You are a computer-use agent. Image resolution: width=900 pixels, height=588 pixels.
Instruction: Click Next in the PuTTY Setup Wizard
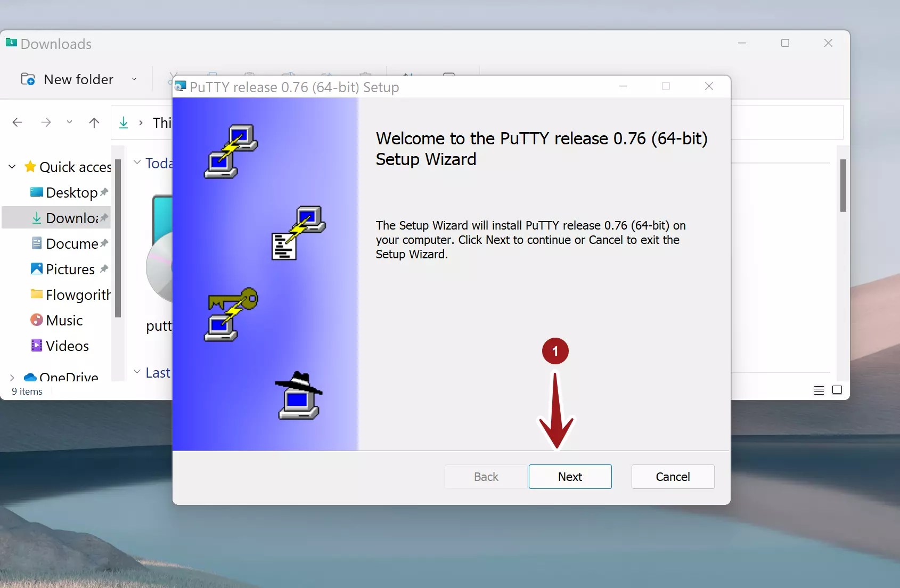570,477
